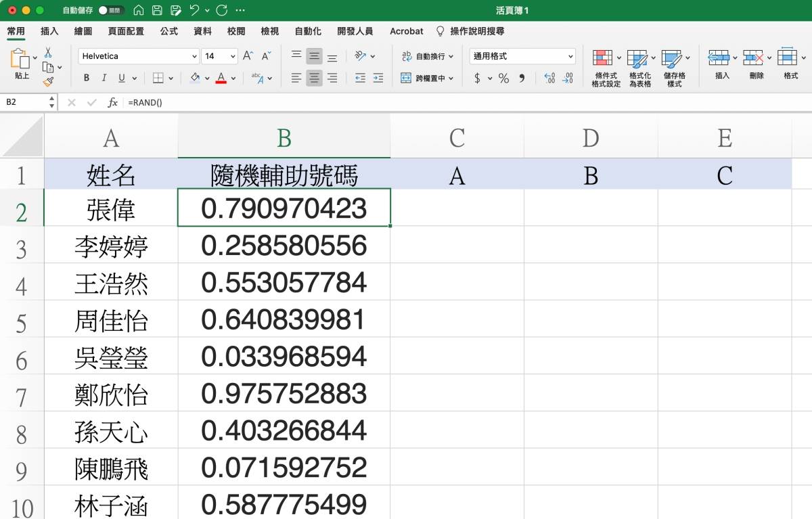
Task: Select the italic formatting icon
Action: (104, 76)
